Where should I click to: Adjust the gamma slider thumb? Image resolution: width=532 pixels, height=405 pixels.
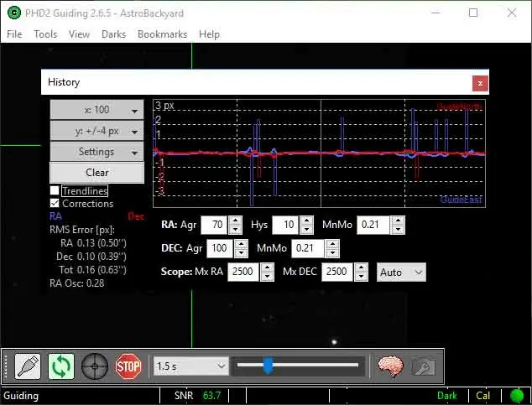pyautogui.click(x=269, y=366)
